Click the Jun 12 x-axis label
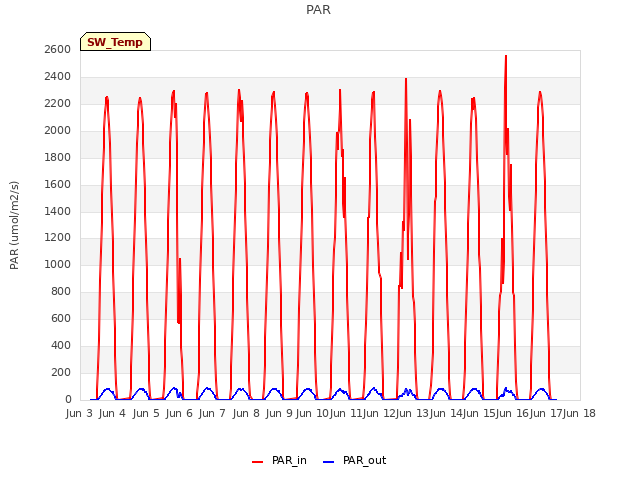The width and height of the screenshot is (640, 480). [379, 413]
